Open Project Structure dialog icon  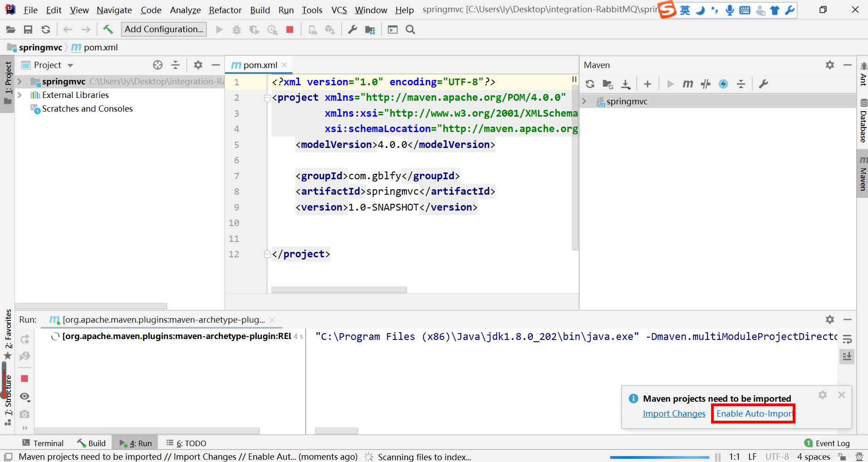point(370,29)
